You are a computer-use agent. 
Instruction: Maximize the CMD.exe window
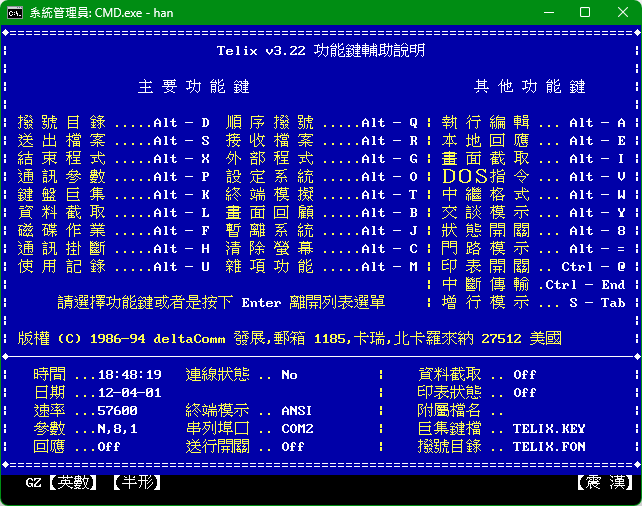[x=585, y=13]
